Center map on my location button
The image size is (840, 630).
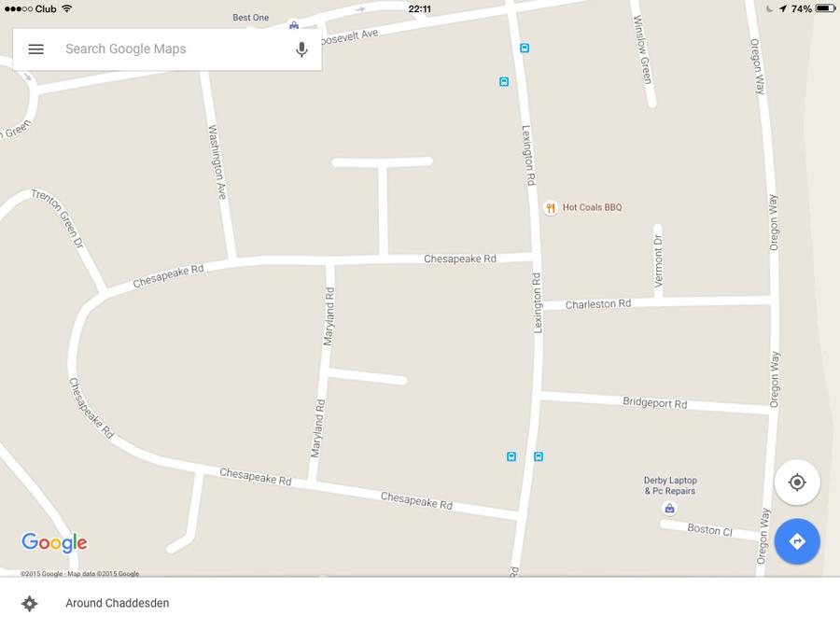coord(797,483)
